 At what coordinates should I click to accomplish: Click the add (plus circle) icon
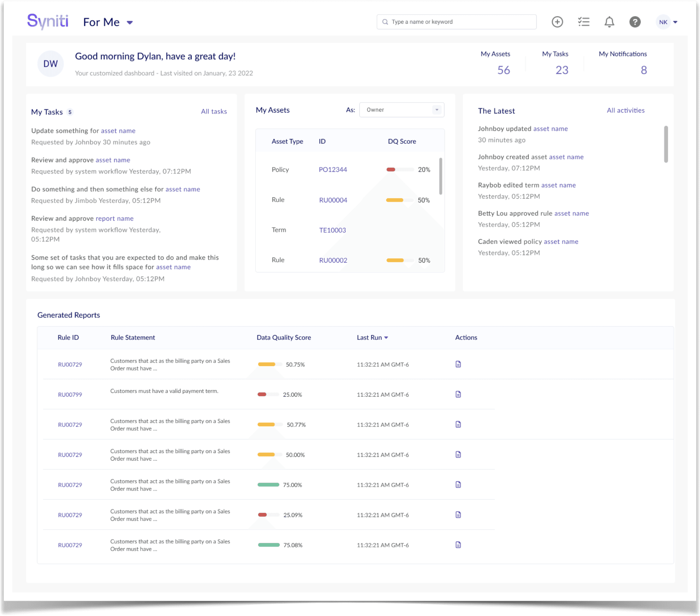557,22
